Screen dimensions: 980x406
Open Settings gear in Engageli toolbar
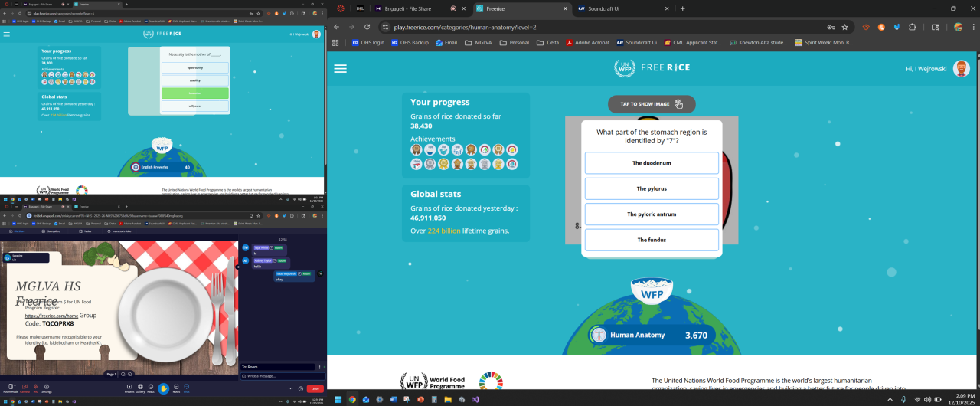coord(47,388)
